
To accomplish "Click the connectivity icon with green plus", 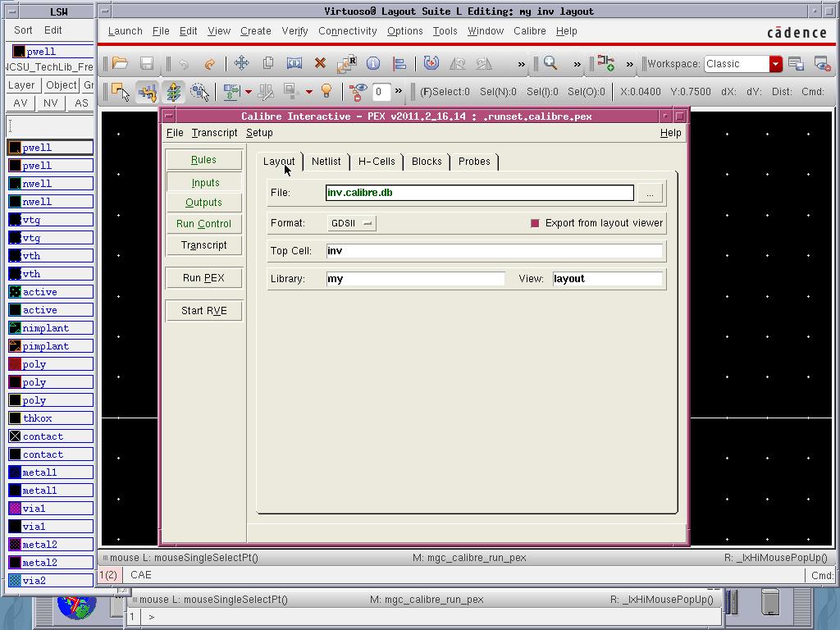I will tap(605, 63).
